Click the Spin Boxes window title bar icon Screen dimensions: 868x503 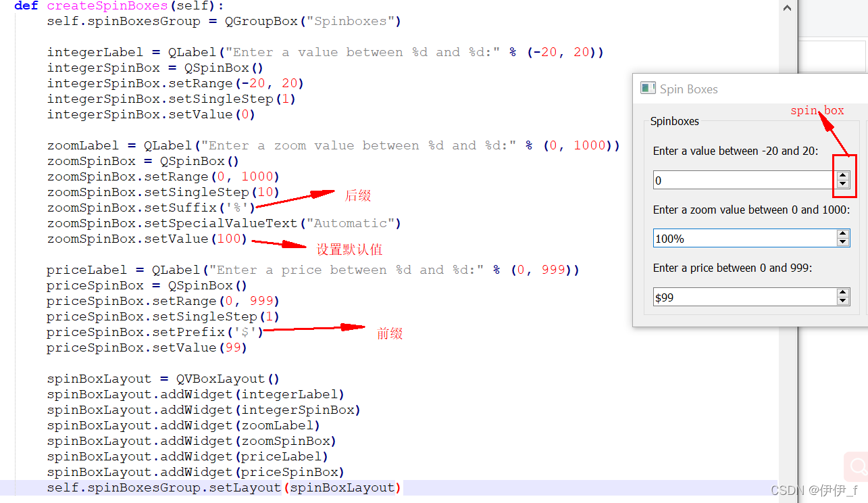pyautogui.click(x=648, y=88)
